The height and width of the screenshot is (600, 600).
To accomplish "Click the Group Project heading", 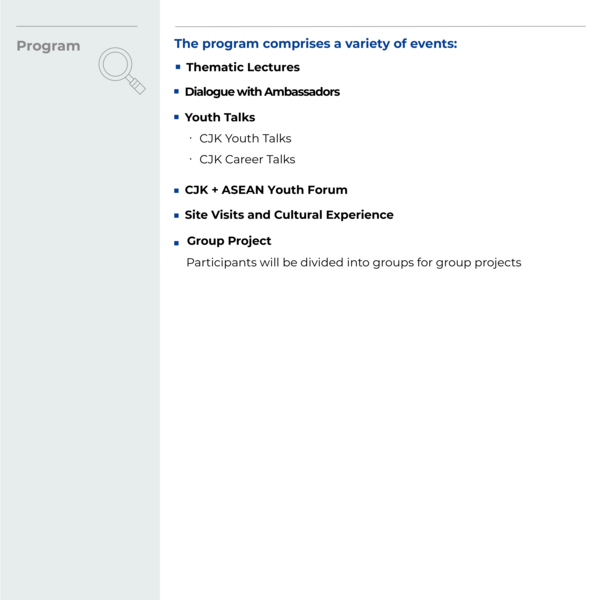I will click(x=229, y=241).
